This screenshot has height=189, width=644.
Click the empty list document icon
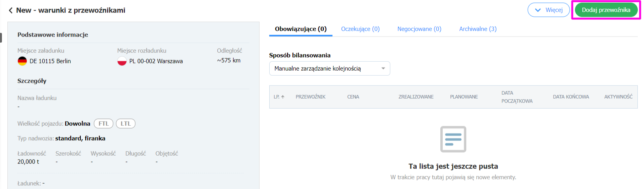tap(453, 139)
